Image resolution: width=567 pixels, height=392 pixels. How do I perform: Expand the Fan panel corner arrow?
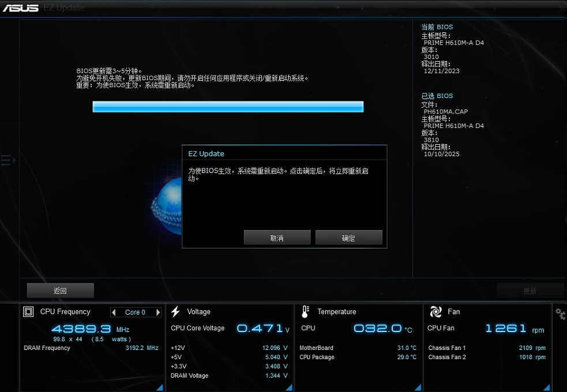[x=546, y=387]
